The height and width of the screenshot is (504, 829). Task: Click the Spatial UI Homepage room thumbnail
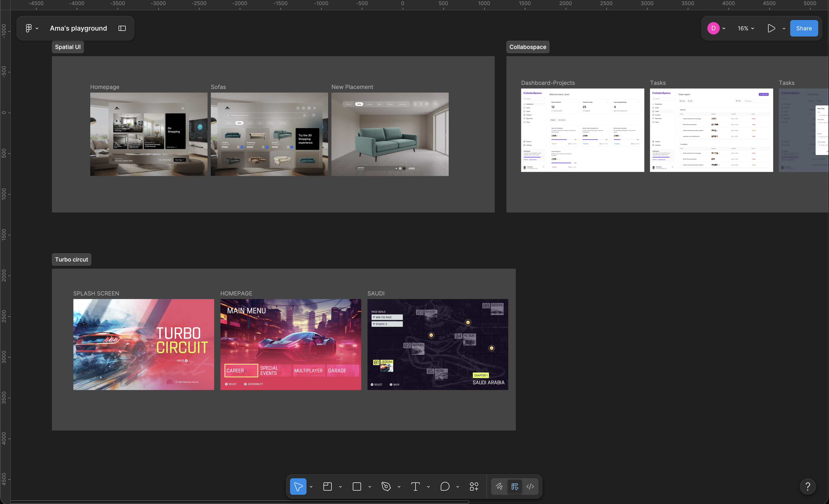click(149, 134)
